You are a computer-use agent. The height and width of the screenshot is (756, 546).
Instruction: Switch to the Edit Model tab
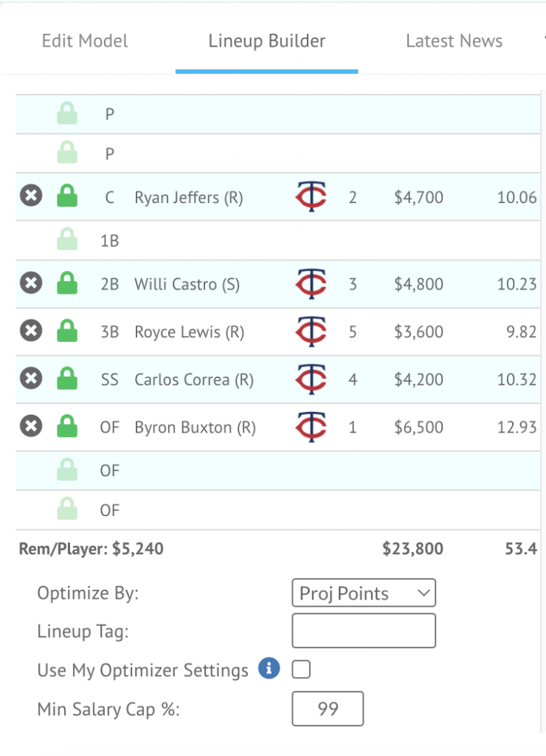click(85, 41)
